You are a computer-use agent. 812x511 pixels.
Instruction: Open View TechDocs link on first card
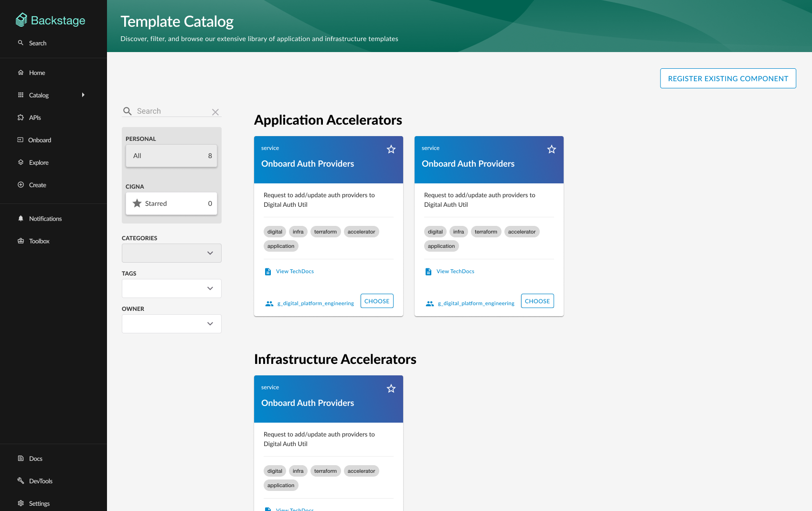coord(294,271)
